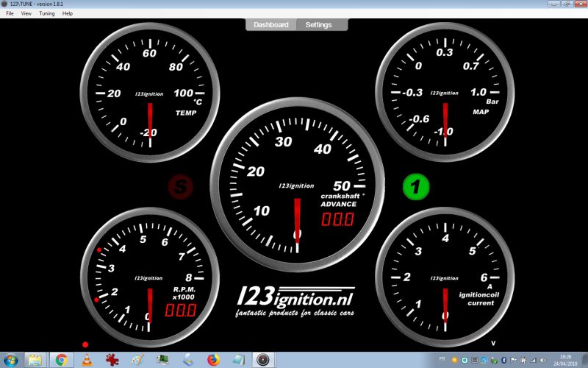Open the File menu
588x368 pixels.
(x=10, y=13)
